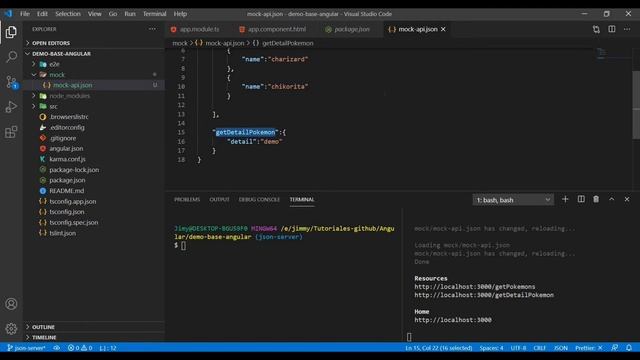640x360 pixels.
Task: Open the Extensions view
Action: click(x=11, y=132)
